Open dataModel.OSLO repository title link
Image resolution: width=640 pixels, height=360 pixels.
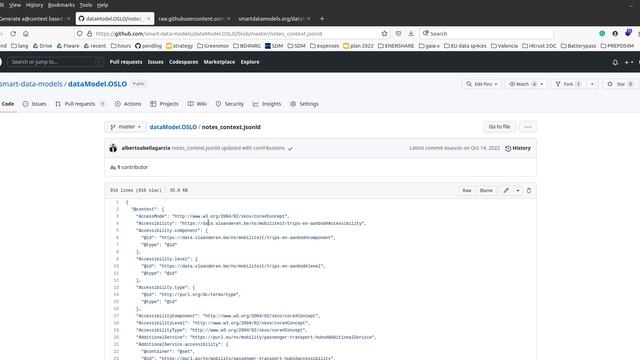[98, 84]
